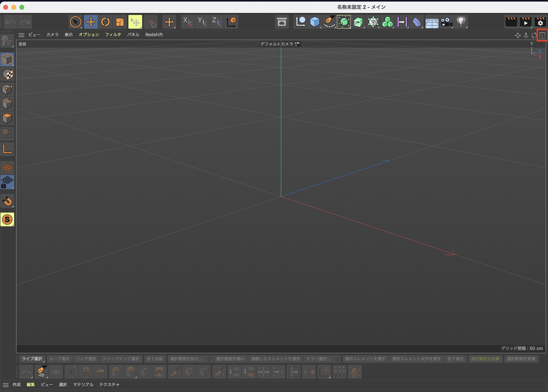The image size is (548, 392).
Task: Switch to Polygons mode in left sidebar
Action: pos(7,118)
